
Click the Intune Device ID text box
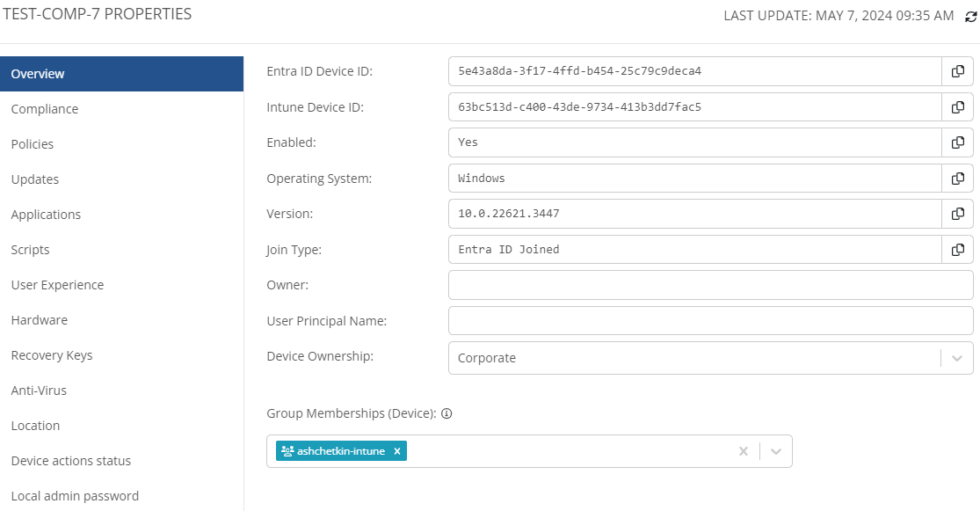[x=695, y=107]
